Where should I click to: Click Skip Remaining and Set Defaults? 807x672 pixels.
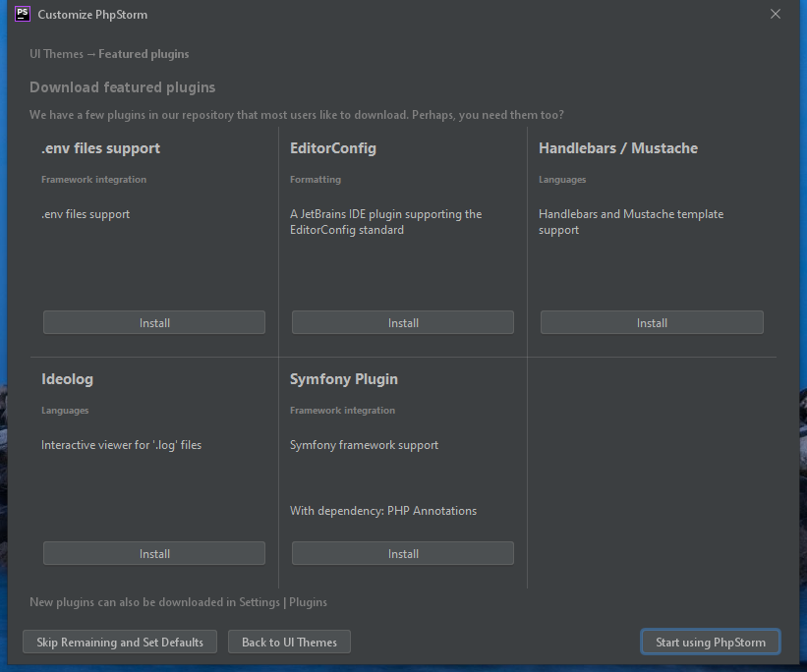[x=120, y=643]
